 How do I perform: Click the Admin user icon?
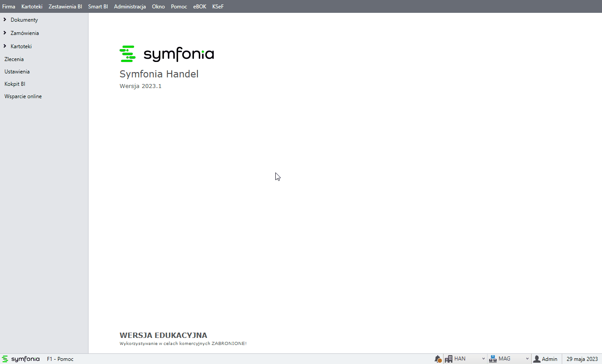[x=536, y=359]
